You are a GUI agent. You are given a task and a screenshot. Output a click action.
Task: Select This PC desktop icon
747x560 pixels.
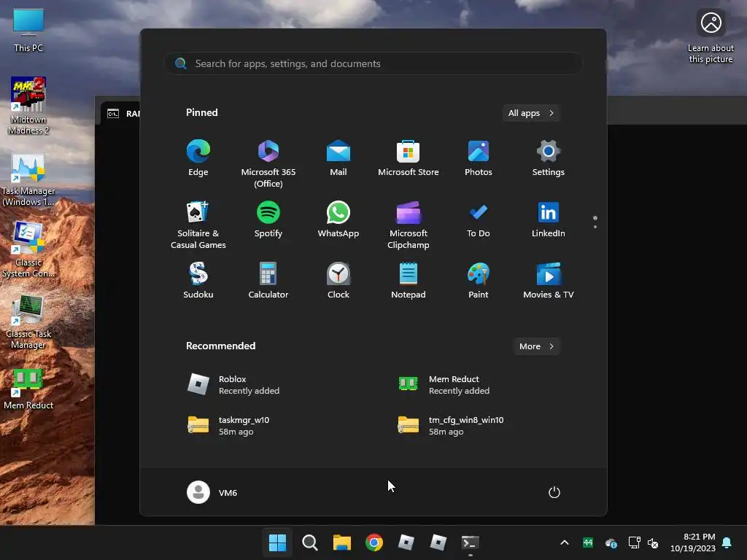pos(28,30)
